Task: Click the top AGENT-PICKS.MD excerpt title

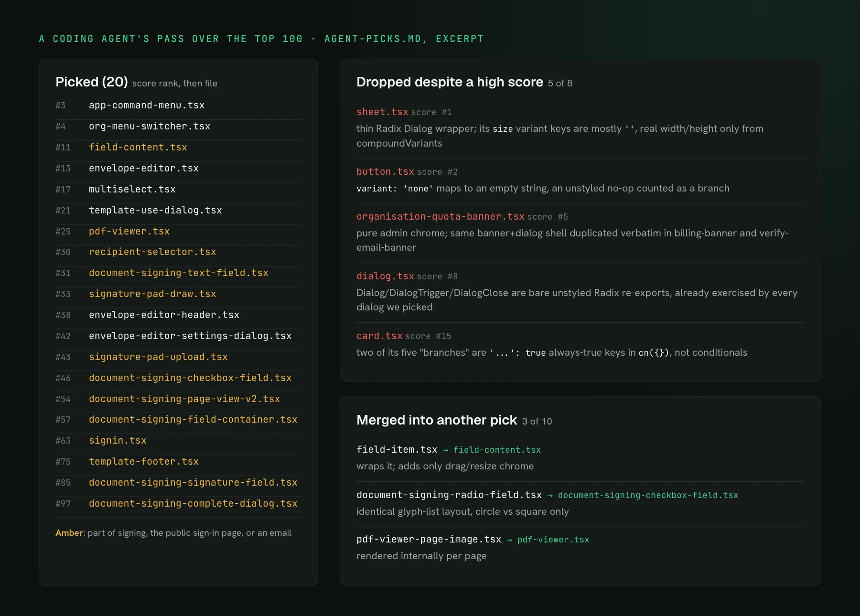Action: [x=261, y=39]
